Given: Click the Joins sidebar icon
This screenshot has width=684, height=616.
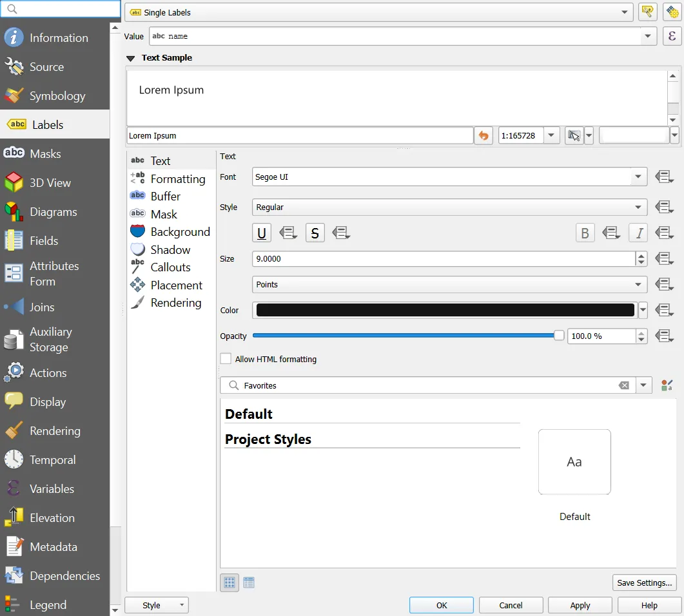Looking at the screenshot, I should pyautogui.click(x=14, y=307).
